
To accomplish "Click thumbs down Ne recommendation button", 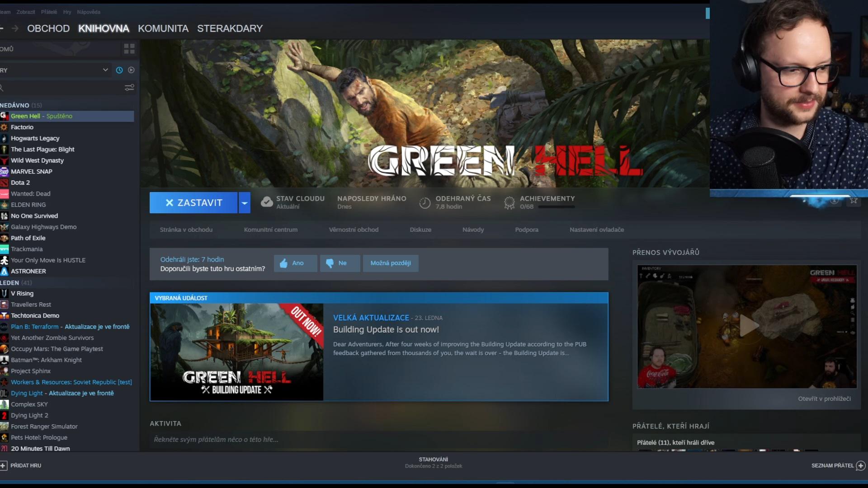I will 340,263.
